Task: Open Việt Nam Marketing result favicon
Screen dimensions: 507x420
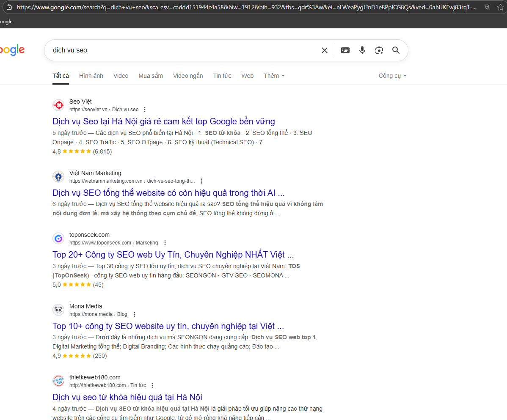Action: [58, 177]
